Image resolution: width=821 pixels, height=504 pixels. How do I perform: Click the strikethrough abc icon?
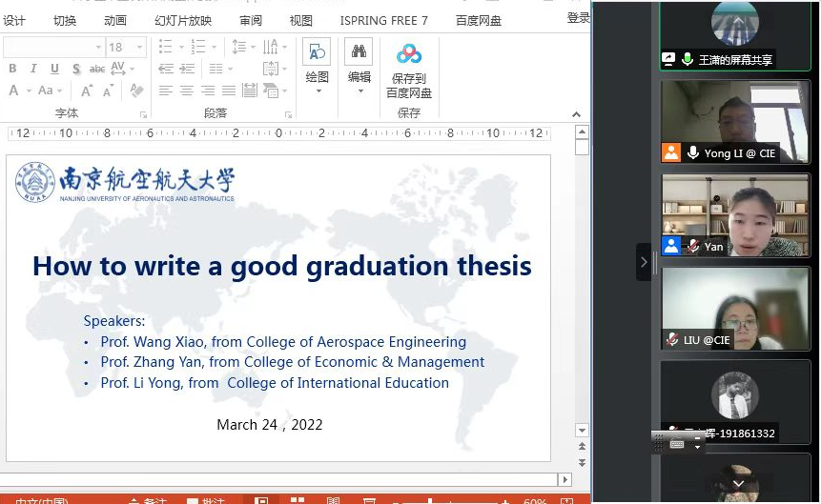tap(96, 69)
